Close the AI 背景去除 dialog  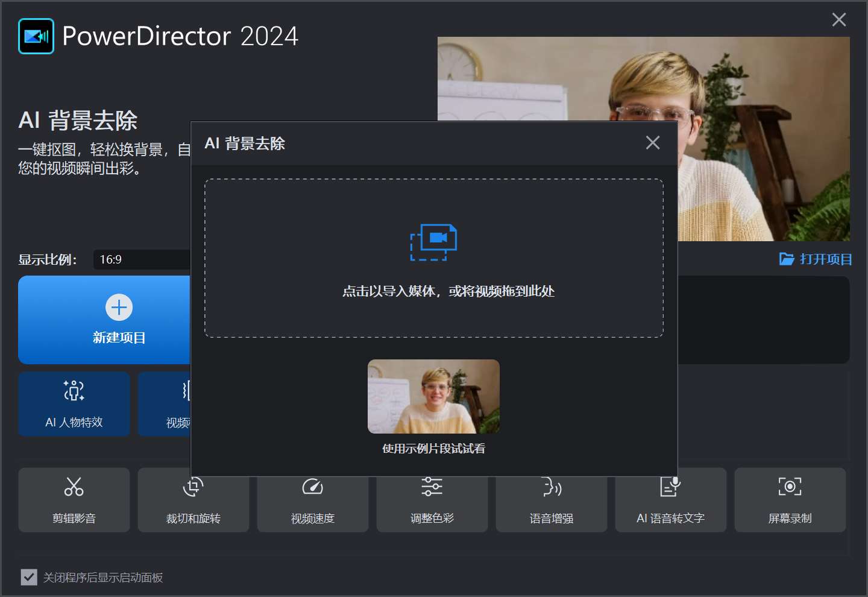tap(652, 143)
